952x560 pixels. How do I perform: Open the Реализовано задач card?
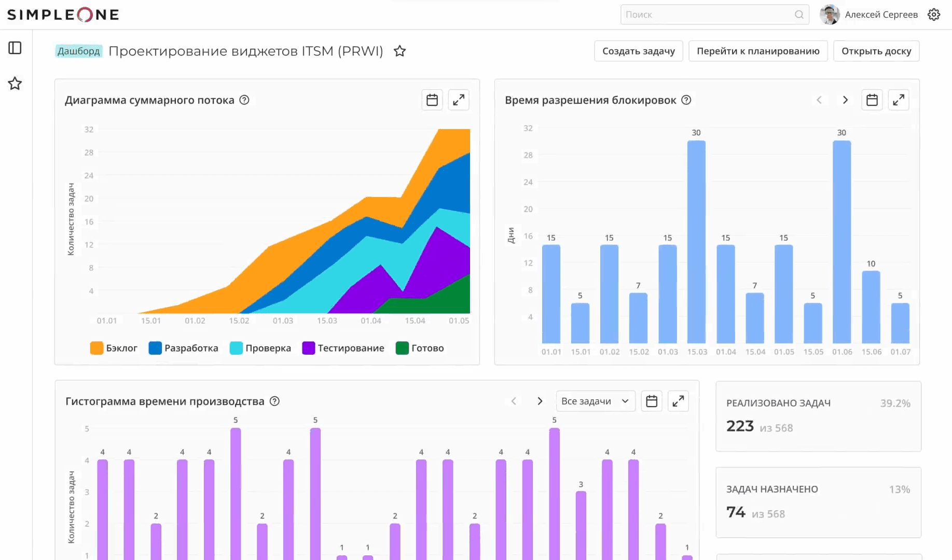click(x=818, y=416)
